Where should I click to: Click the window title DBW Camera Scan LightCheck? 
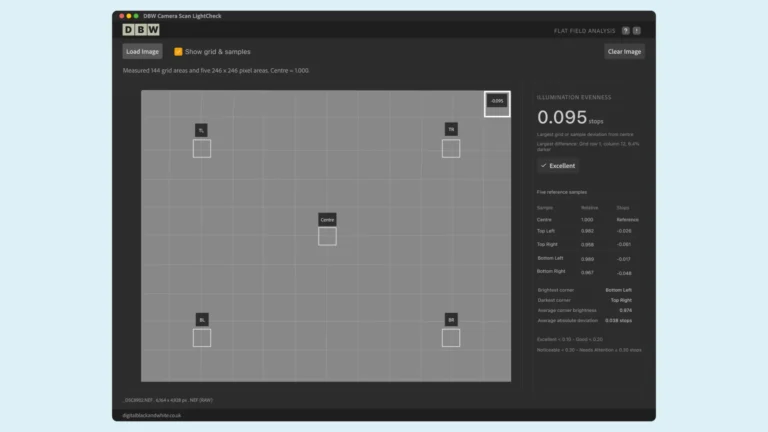pyautogui.click(x=182, y=16)
